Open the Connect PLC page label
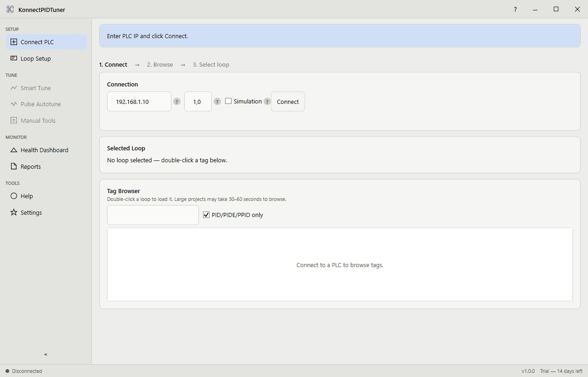This screenshot has height=377, width=588. pos(37,42)
